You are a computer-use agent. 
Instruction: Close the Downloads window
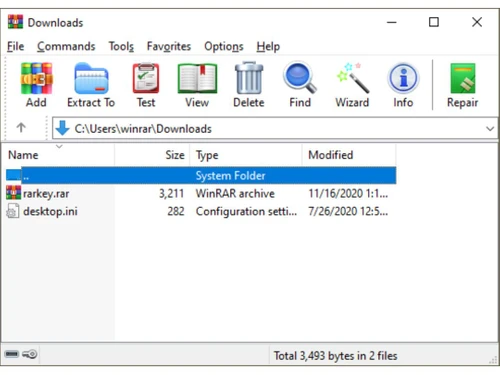(477, 22)
